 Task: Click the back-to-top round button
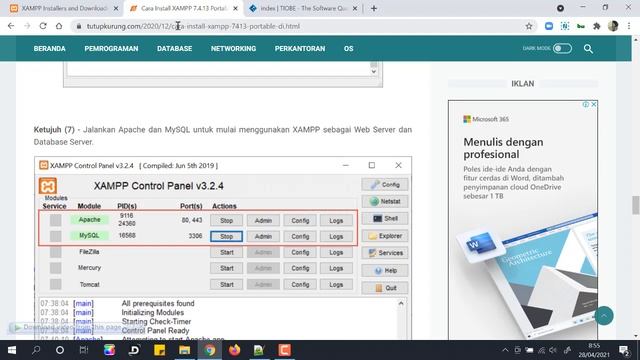click(604, 316)
